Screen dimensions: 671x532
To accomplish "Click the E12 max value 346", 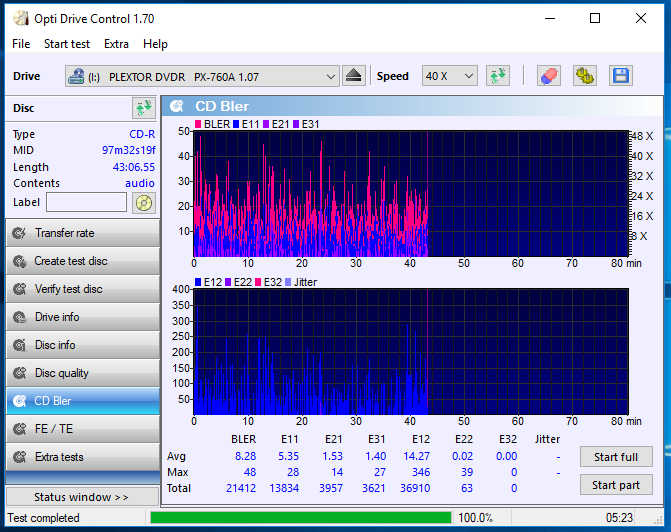I will click(x=421, y=472).
